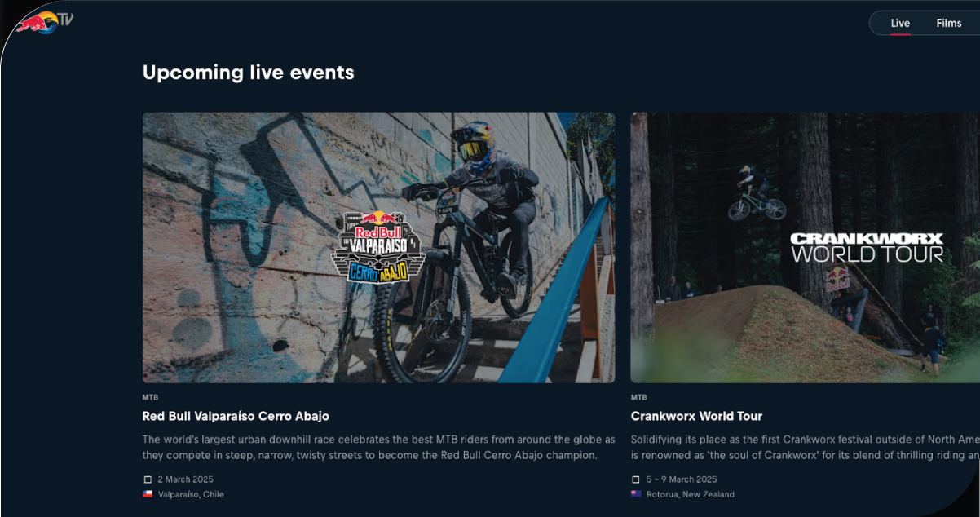Click the calendar icon beside 5 – 9 March 2025

(x=636, y=479)
